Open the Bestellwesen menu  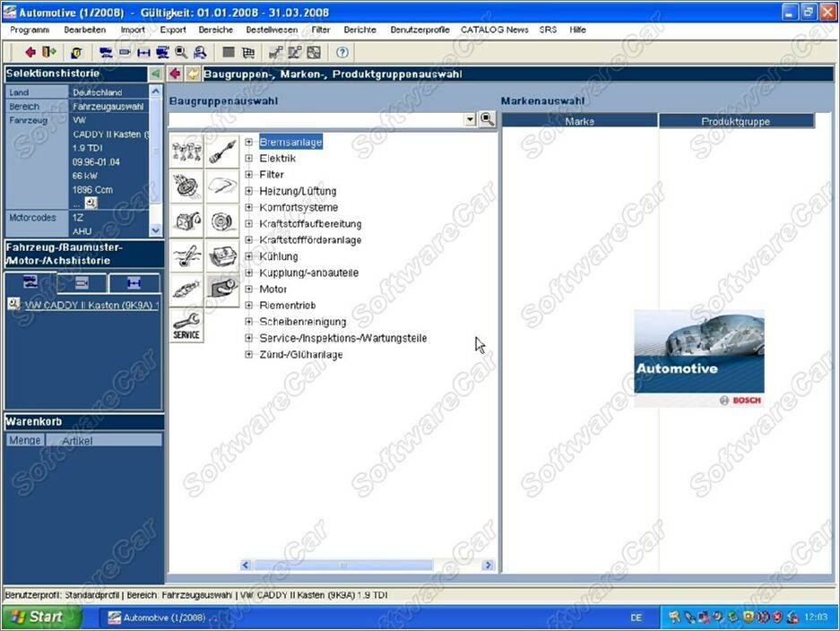(272, 30)
